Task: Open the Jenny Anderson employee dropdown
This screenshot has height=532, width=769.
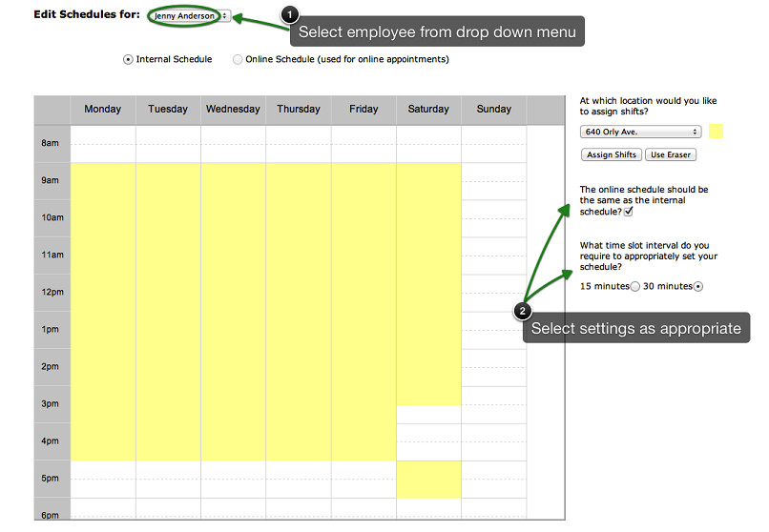Action: [x=189, y=16]
